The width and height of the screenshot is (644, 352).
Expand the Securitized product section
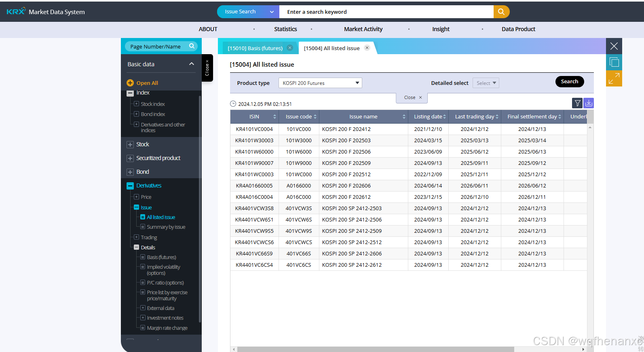point(130,158)
